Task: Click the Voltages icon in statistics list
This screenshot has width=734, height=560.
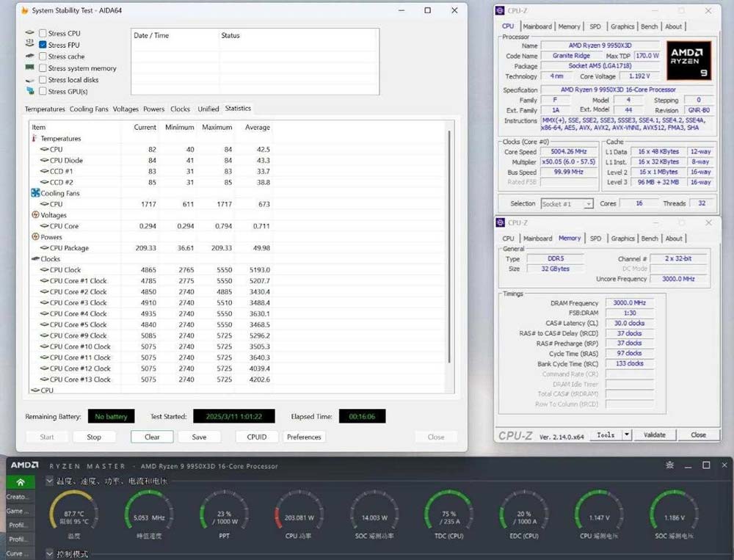Action: pos(35,215)
